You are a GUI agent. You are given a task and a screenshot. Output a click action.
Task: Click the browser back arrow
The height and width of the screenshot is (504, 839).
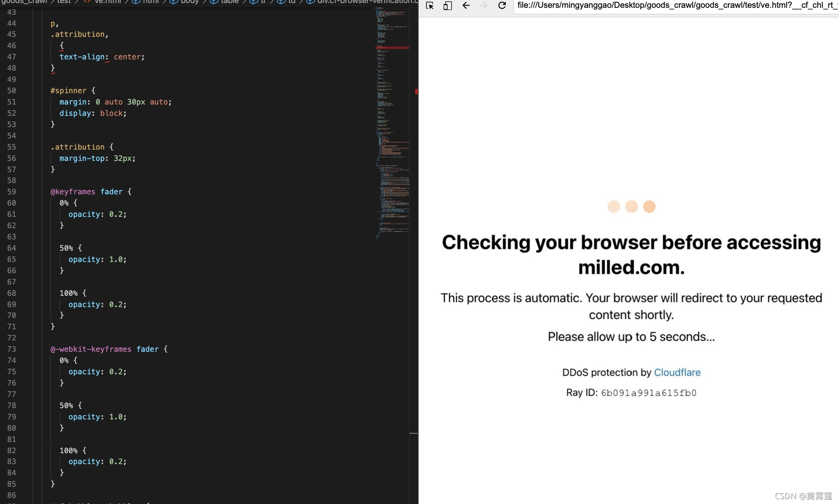[x=466, y=6]
